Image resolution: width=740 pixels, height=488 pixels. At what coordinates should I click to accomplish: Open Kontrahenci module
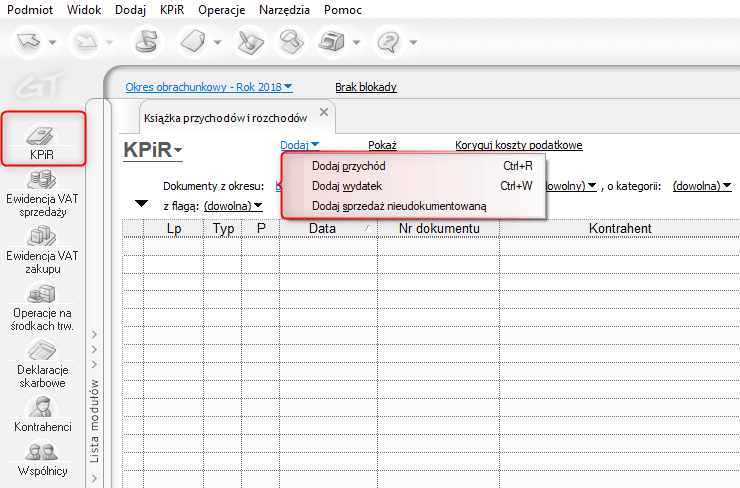[42, 415]
